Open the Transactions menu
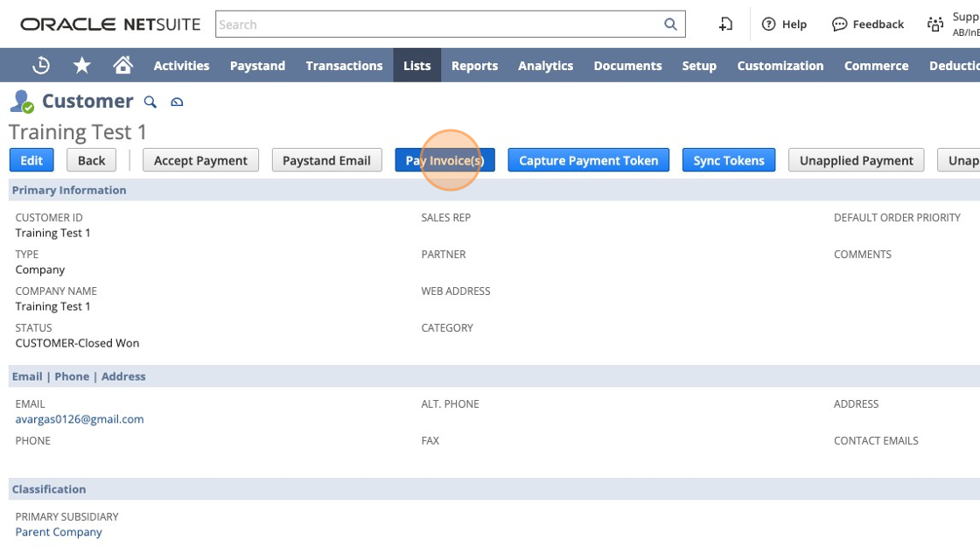 345,66
